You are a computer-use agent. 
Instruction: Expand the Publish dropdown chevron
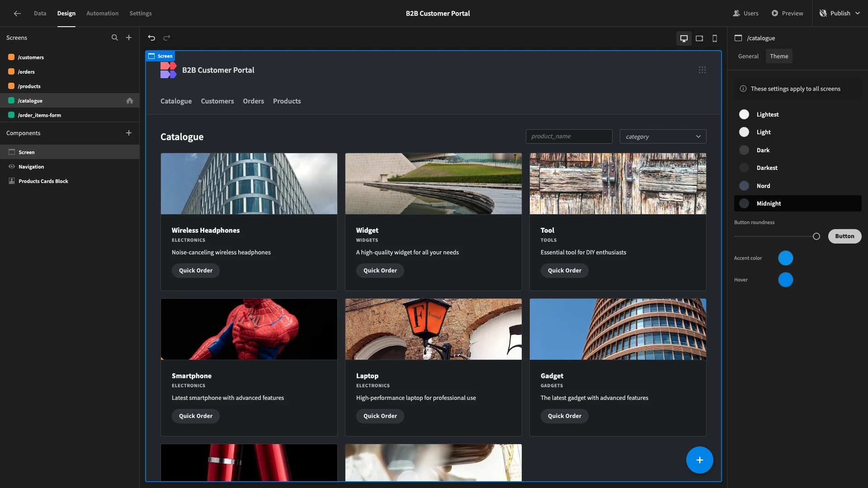pyautogui.click(x=858, y=13)
